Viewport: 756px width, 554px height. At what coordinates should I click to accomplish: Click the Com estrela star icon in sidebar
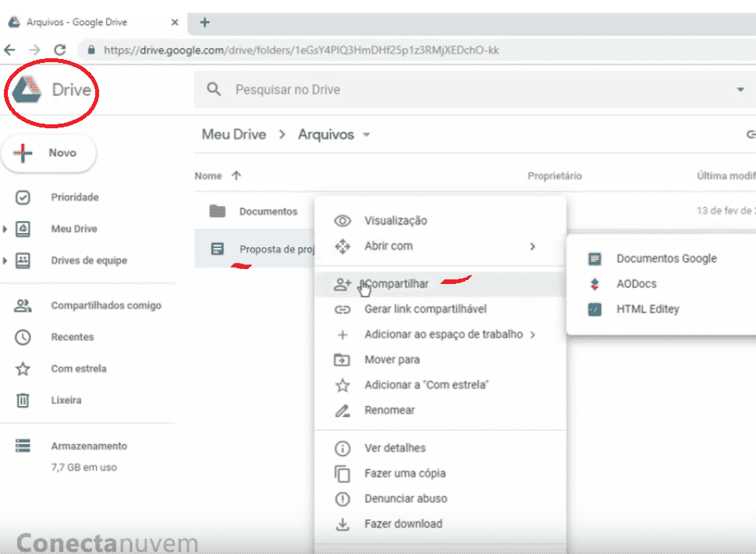[23, 369]
